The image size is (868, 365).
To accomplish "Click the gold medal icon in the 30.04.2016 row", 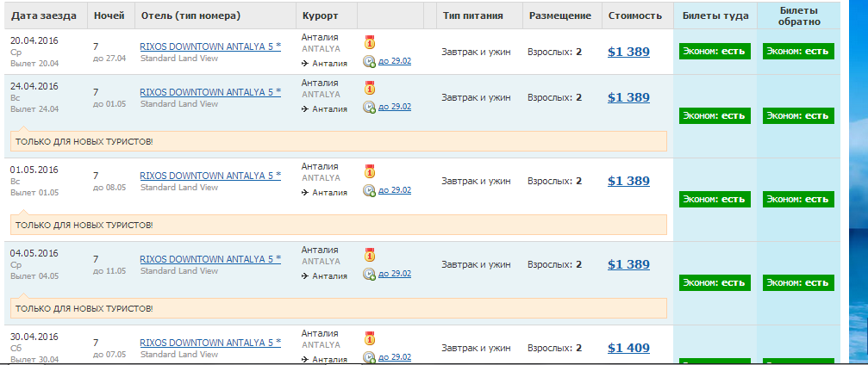I will pos(370,337).
